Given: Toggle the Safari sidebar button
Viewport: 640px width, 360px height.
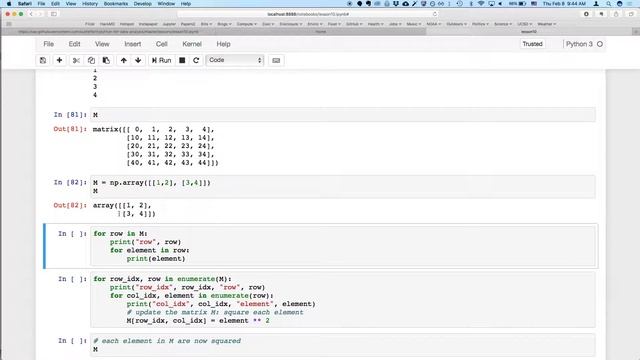Looking at the screenshot, I should point(53,14).
